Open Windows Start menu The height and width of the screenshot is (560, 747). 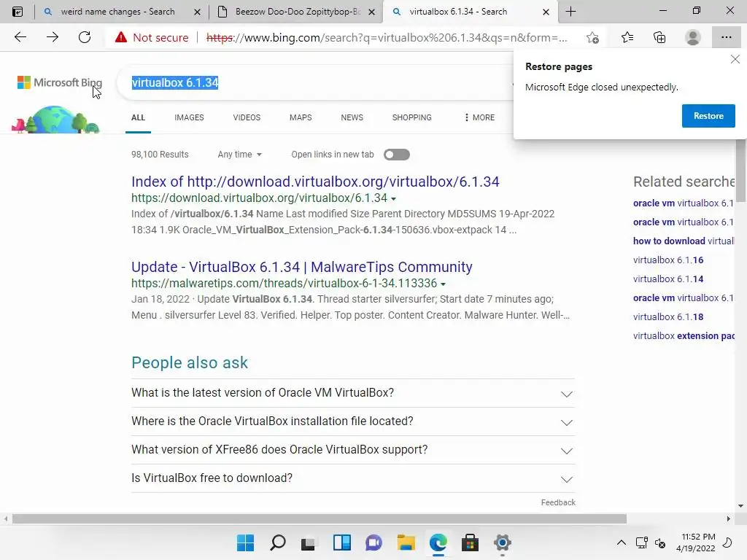coord(245,542)
